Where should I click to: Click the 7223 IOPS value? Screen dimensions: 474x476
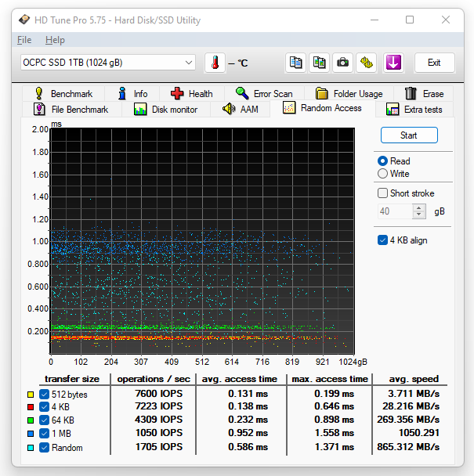[x=158, y=406]
